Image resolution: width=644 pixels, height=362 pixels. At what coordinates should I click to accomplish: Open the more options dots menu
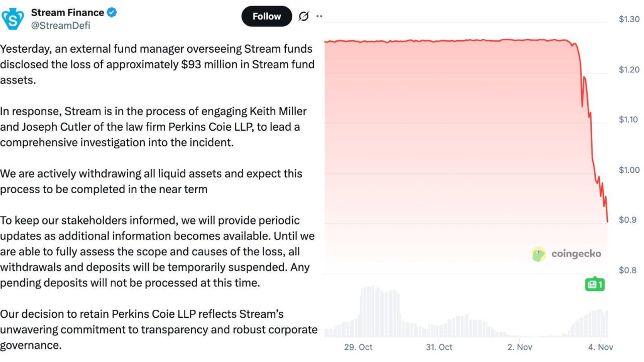coord(319,16)
